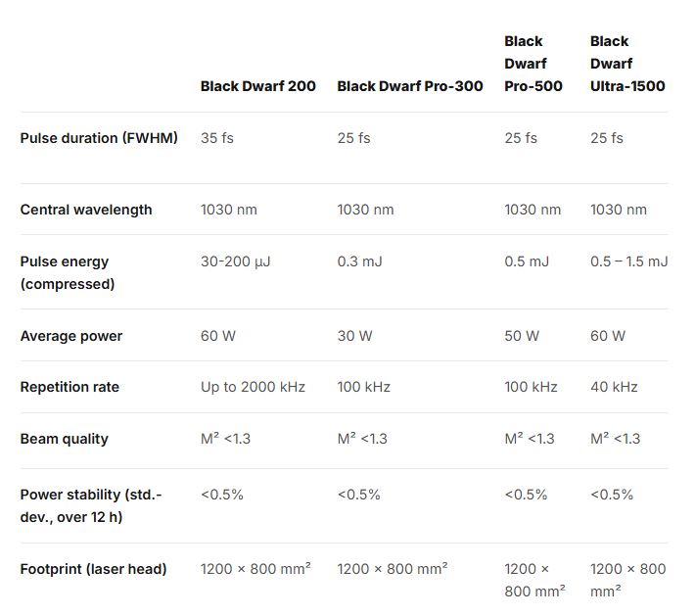Select the Up to 2000 kHz cell
Viewport: 695px width, 616px height.
pos(253,387)
